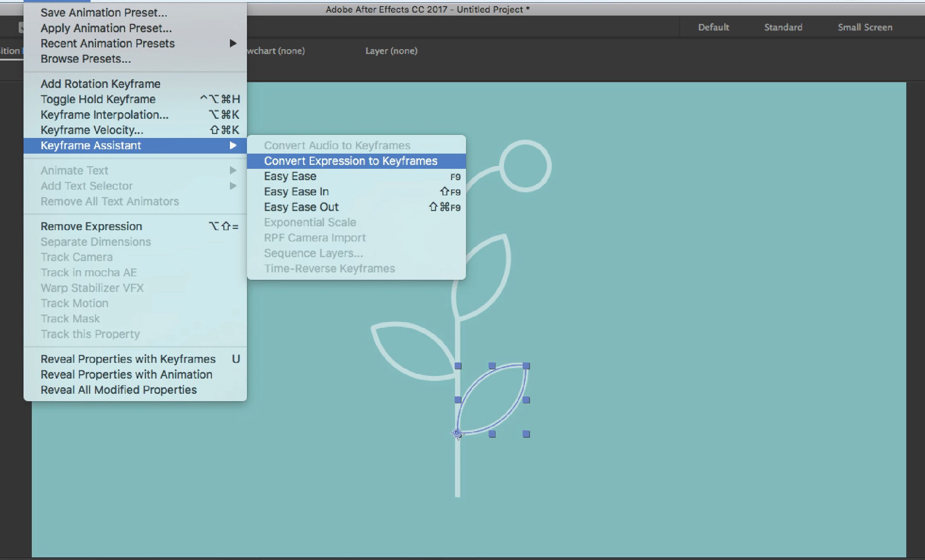Open Apply Animation Preset
Image resolution: width=925 pixels, height=560 pixels.
point(106,28)
